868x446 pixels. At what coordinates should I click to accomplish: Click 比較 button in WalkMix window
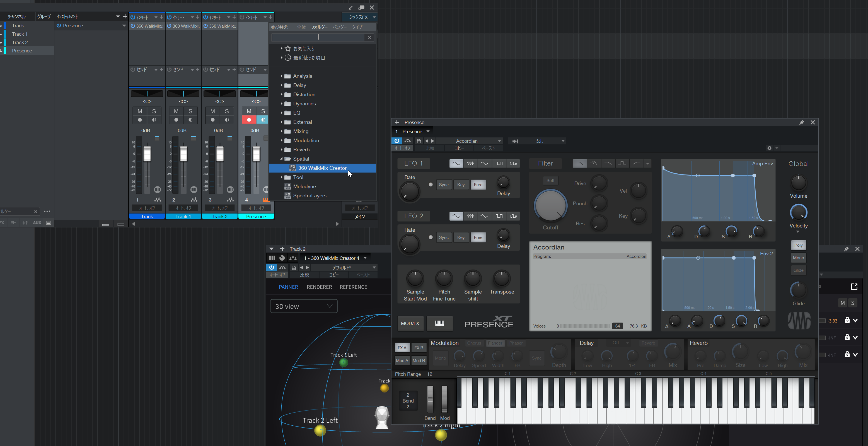click(304, 275)
